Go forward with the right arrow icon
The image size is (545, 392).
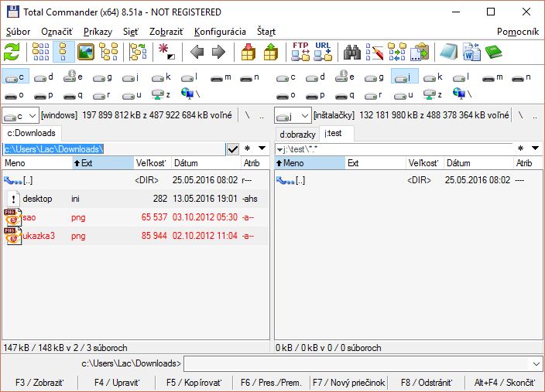(218, 52)
